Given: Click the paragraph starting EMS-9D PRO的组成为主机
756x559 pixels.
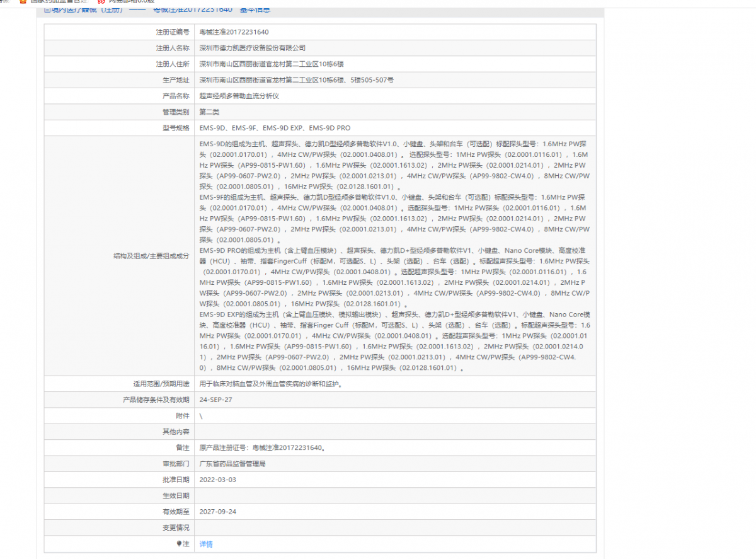Looking at the screenshot, I should (x=395, y=277).
